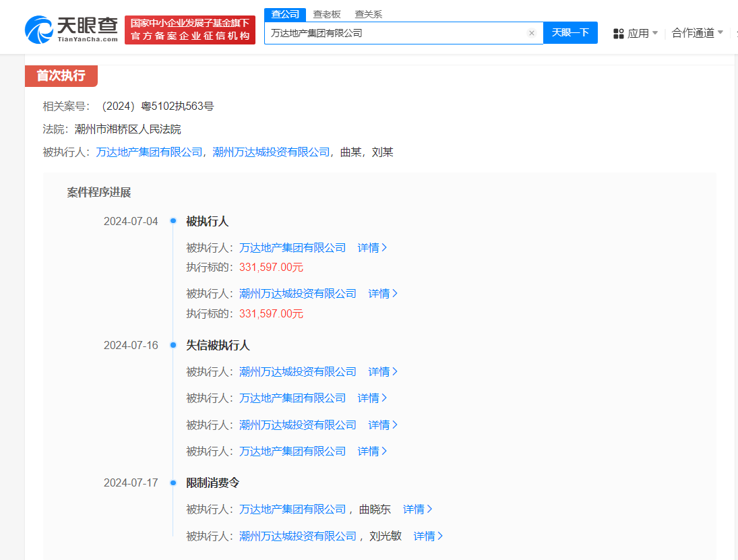Open the 潮州万达城投资有限公司 link

299,293
